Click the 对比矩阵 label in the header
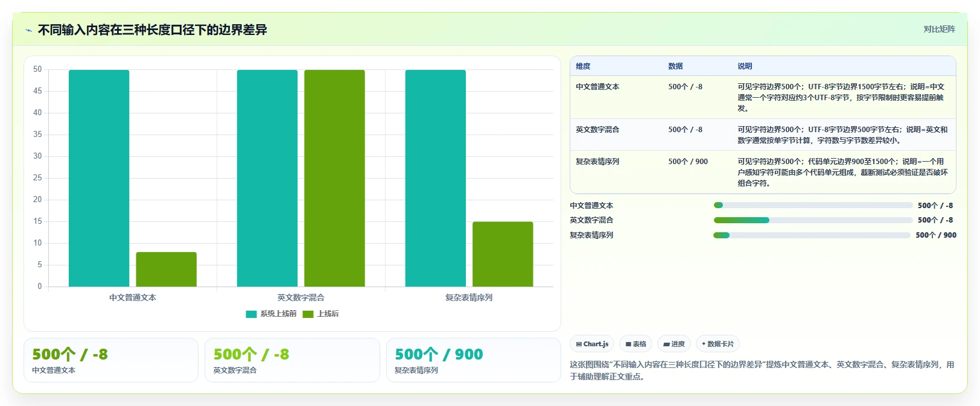 939,29
